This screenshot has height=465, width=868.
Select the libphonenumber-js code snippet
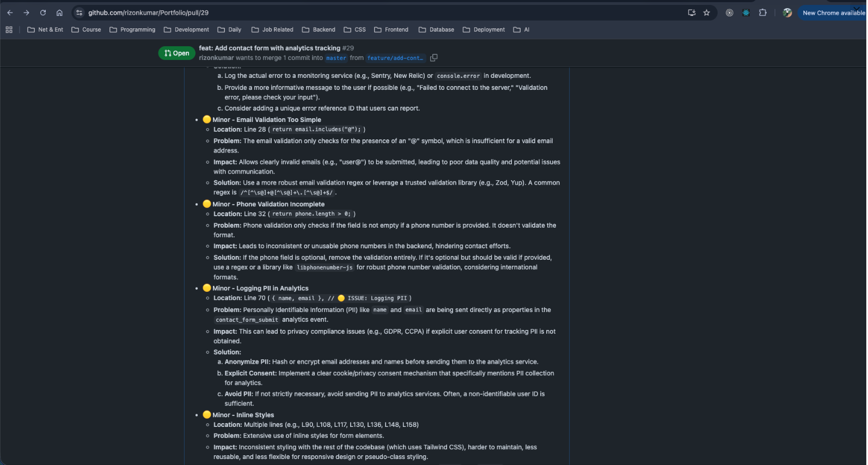pyautogui.click(x=325, y=267)
